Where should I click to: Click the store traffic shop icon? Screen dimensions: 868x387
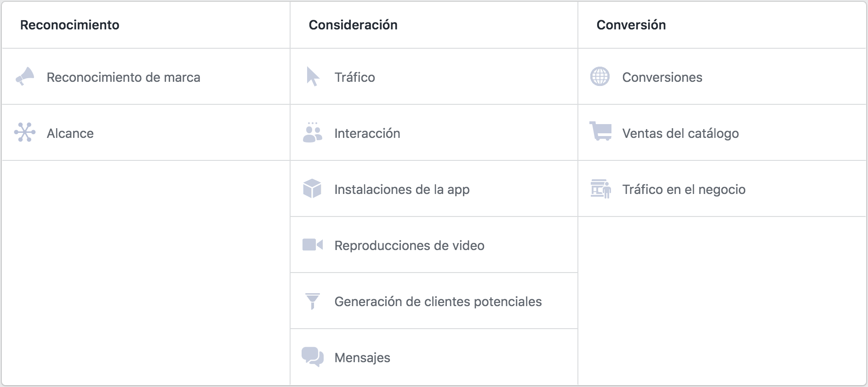(x=600, y=188)
